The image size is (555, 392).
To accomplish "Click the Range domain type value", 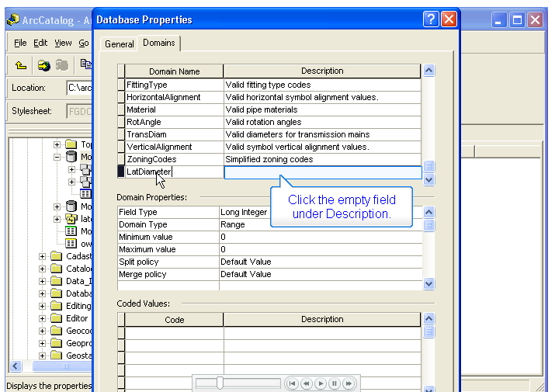I will 233,224.
